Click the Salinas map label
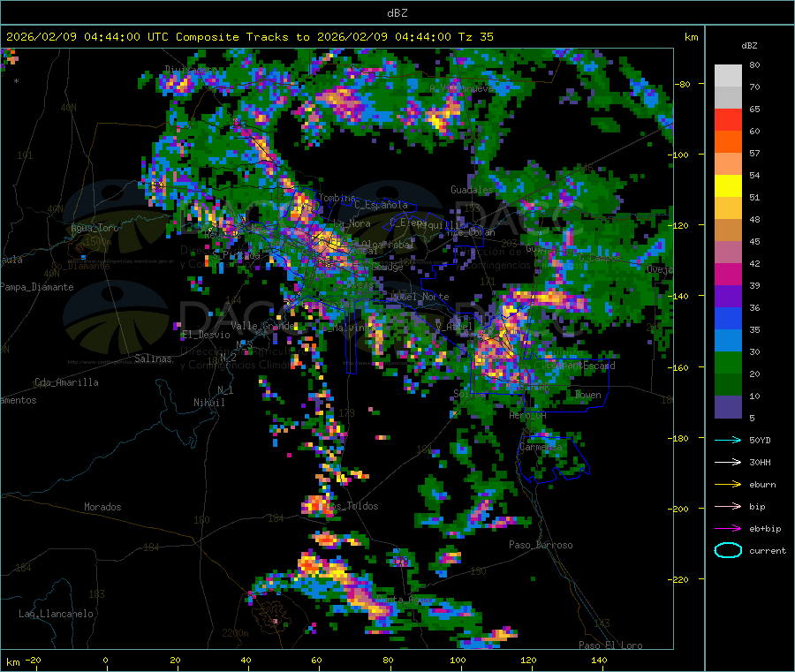 (x=153, y=359)
